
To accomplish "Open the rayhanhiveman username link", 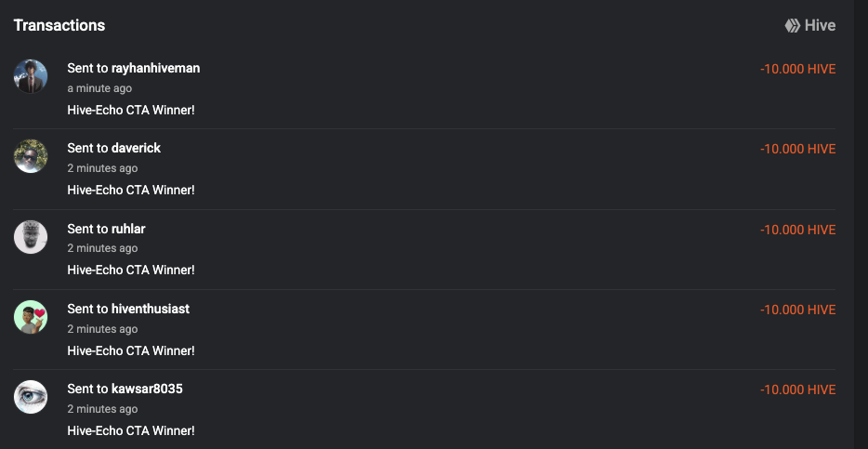I will [x=155, y=69].
